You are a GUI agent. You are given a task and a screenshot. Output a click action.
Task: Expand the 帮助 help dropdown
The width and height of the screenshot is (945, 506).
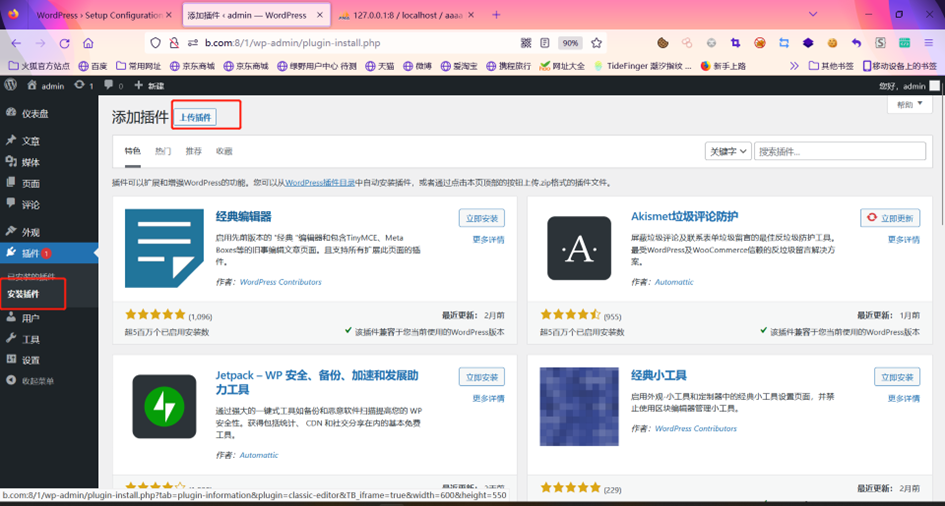click(x=909, y=104)
